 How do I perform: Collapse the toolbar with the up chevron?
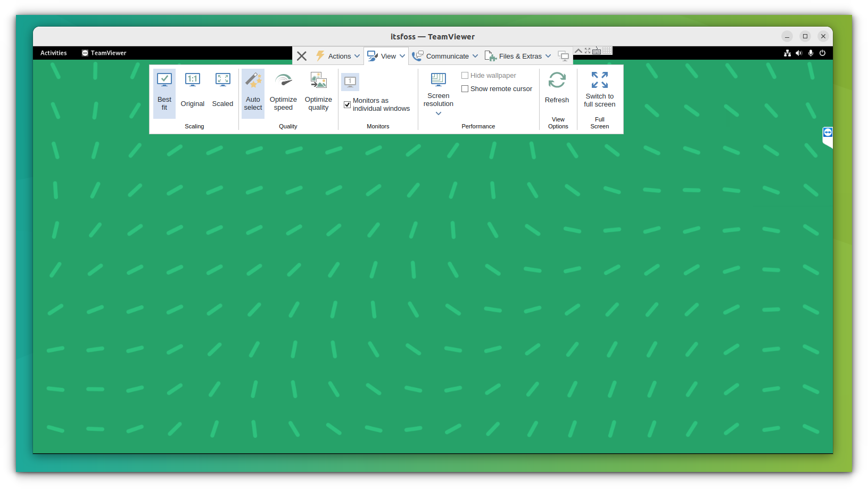coord(578,51)
